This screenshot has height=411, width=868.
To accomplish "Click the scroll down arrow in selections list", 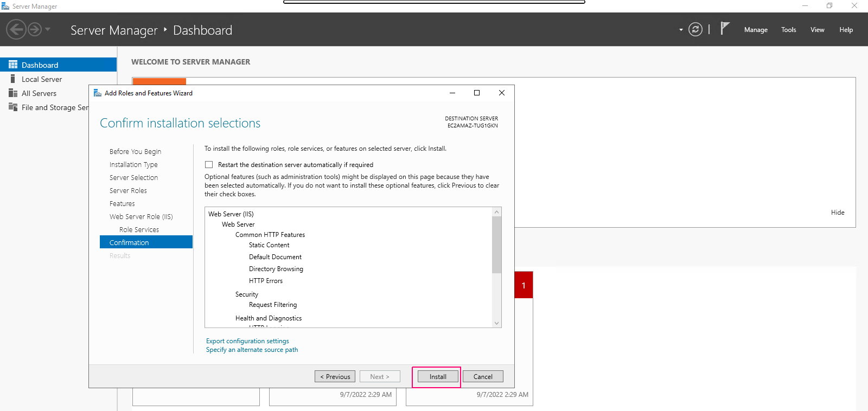I will pyautogui.click(x=496, y=323).
